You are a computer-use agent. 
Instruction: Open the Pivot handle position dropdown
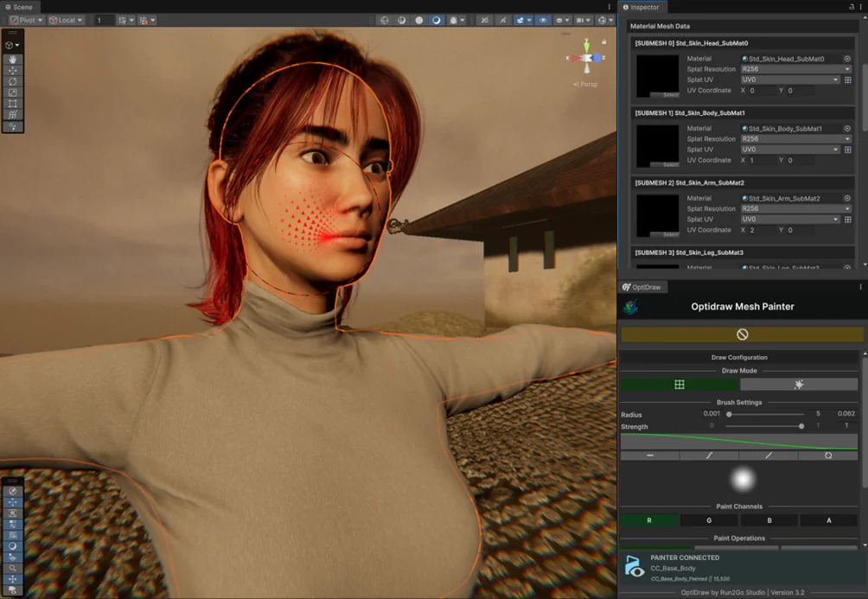[26, 20]
